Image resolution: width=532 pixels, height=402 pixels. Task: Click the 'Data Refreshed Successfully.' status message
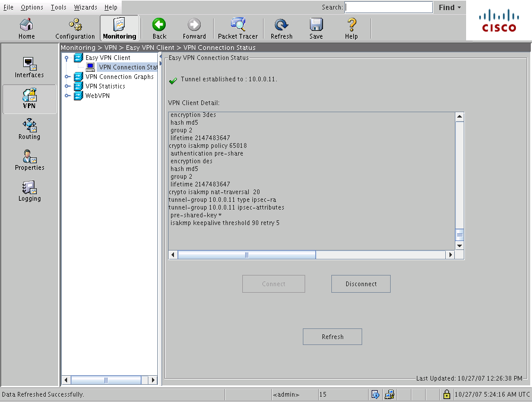pyautogui.click(x=43, y=394)
